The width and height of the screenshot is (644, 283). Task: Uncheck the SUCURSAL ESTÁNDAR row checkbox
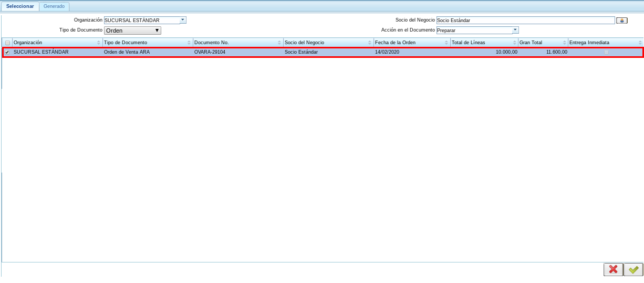[7, 53]
